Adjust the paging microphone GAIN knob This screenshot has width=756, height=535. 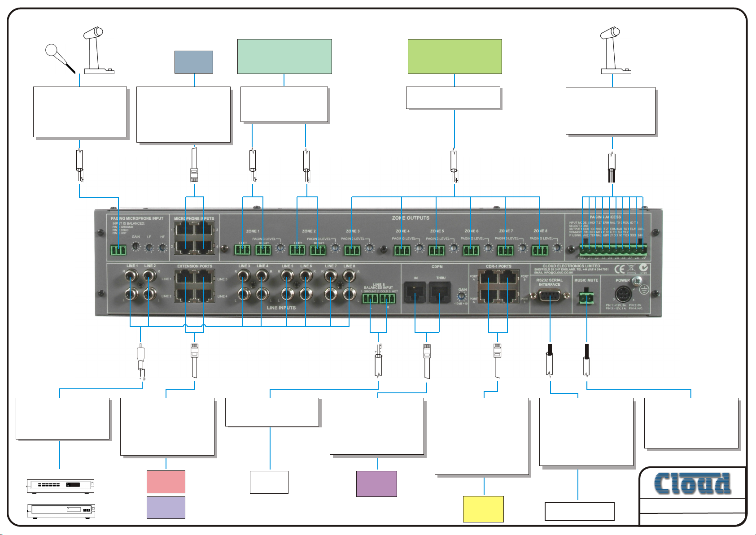tap(135, 247)
